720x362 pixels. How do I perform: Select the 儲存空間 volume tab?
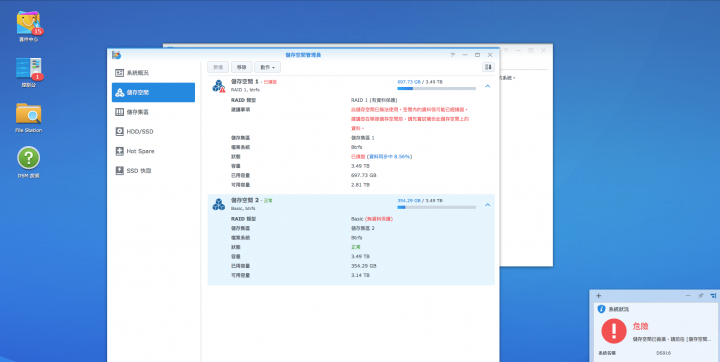pos(153,92)
